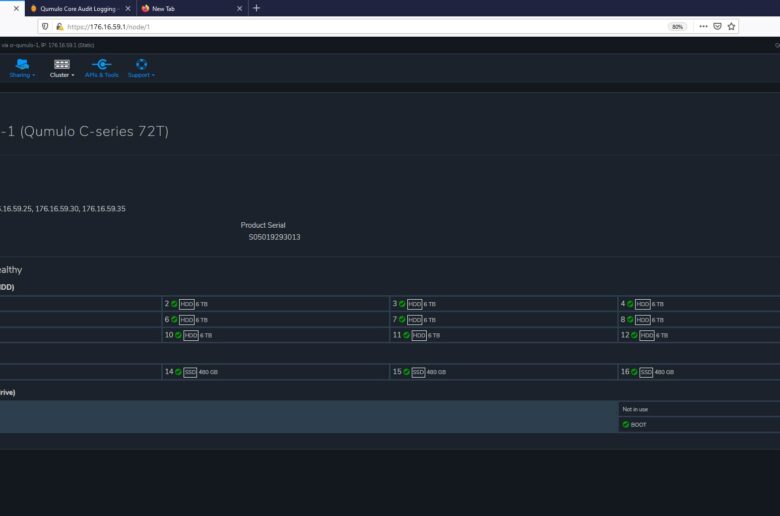Save page to Pocket icon
780x516 pixels.
(x=717, y=26)
